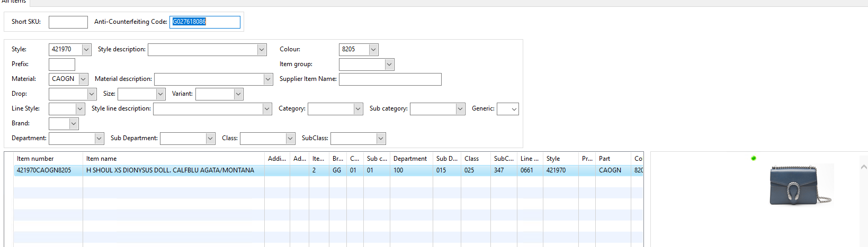
Task: Sort by the Department column header
Action: (411, 158)
